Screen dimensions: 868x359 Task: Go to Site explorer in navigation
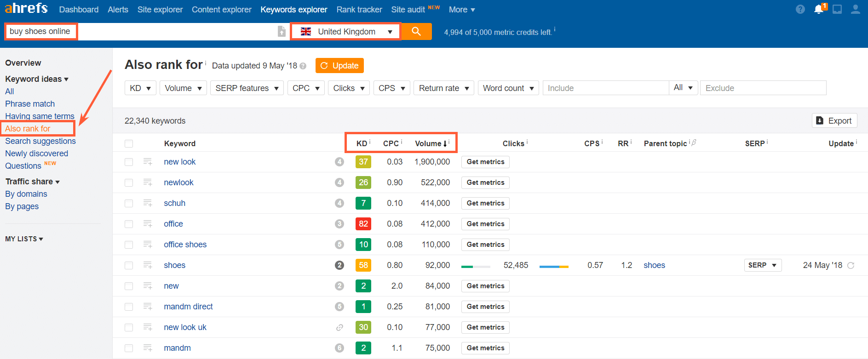tap(160, 9)
